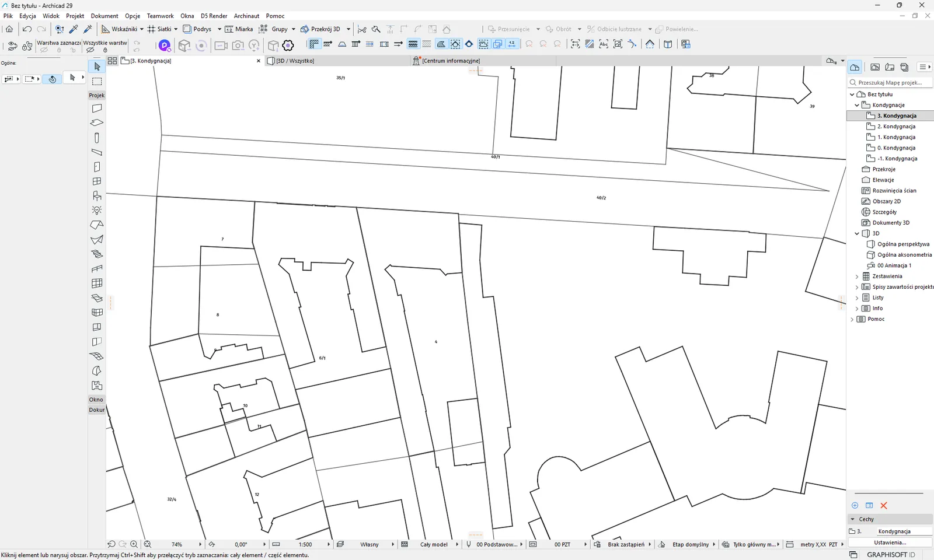The image size is (934, 560).
Task: Select the Curtain Wall grid tool
Action: click(x=97, y=283)
